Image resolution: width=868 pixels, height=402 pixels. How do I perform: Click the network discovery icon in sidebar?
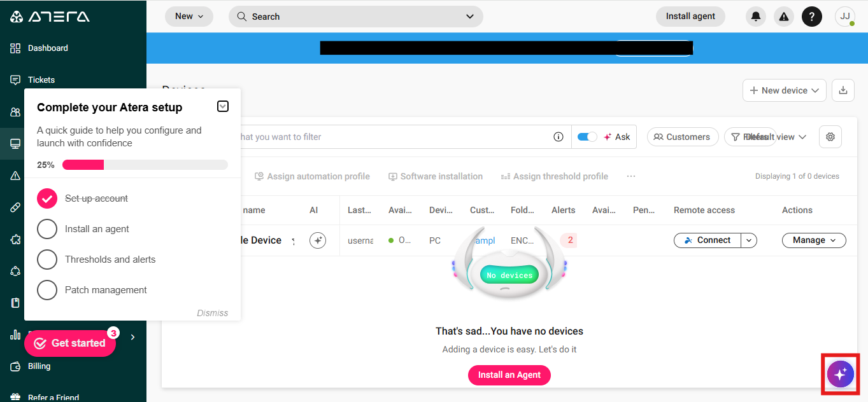16,271
